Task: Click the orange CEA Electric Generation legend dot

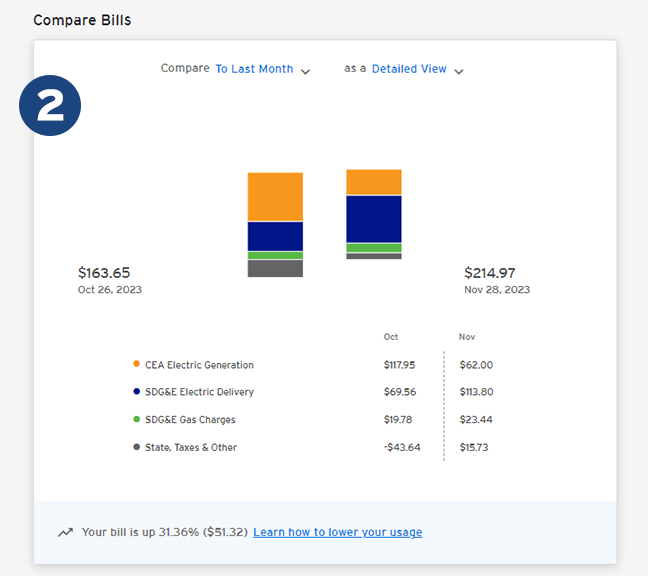Action: [x=136, y=365]
